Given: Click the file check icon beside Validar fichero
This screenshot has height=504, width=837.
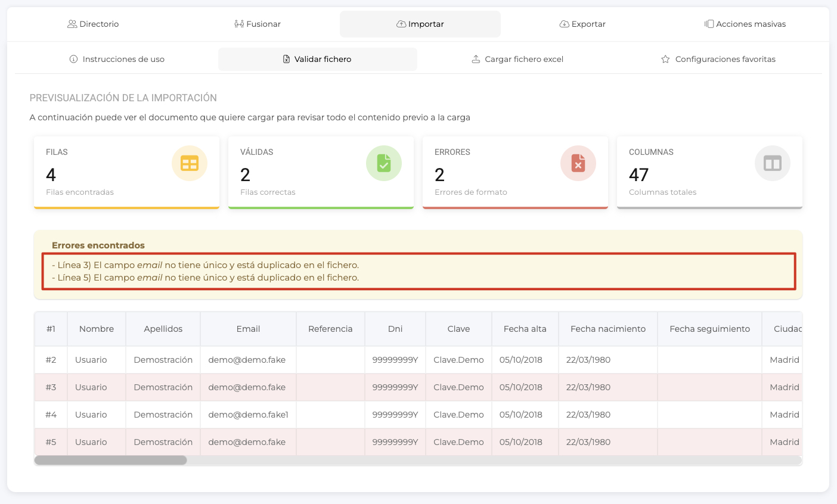Looking at the screenshot, I should (287, 59).
